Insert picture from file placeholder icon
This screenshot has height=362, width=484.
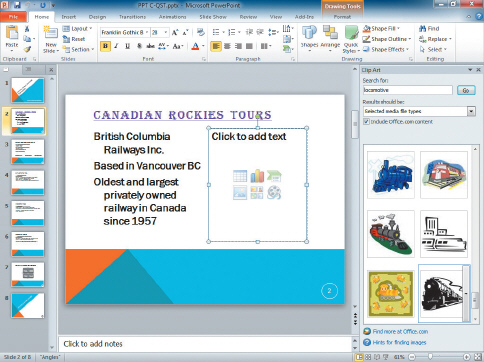[x=240, y=193]
